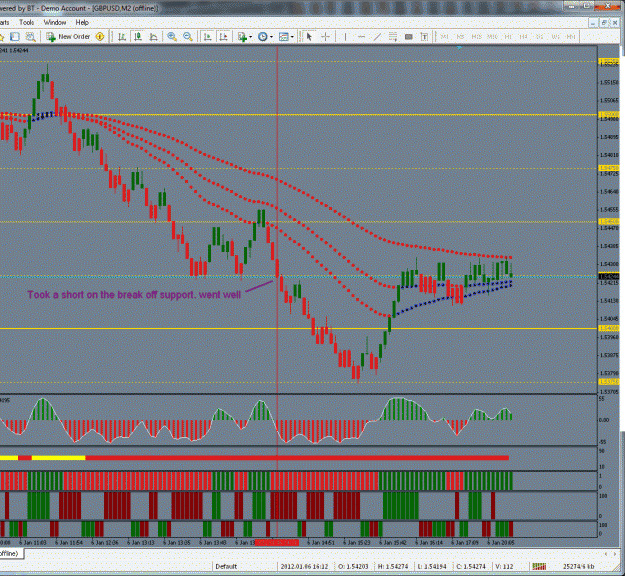Click the 'O: 1.54203' open price in status bar
Screen dimensions: 625x576
tap(353, 566)
